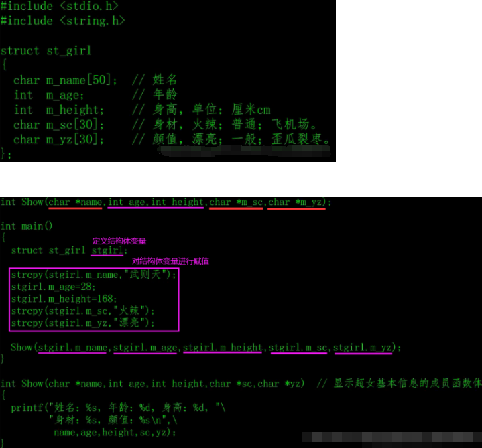Screen dimensions: 482x448
Task: Click the stgirl.m_height=168 assignment
Action: [x=64, y=299]
